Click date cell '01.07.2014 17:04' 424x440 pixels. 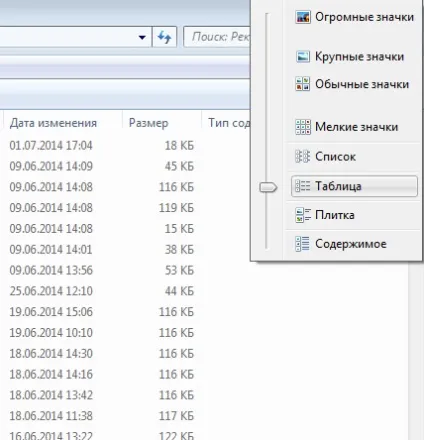click(51, 146)
